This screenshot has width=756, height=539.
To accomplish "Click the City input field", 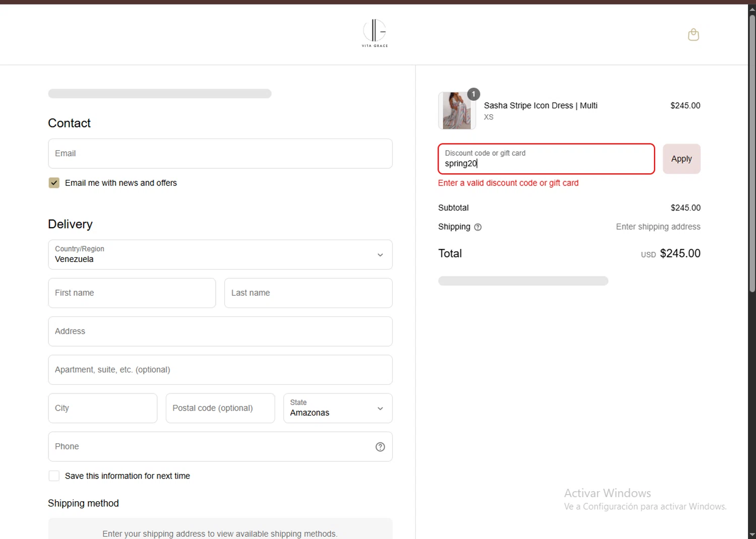I will [x=103, y=408].
